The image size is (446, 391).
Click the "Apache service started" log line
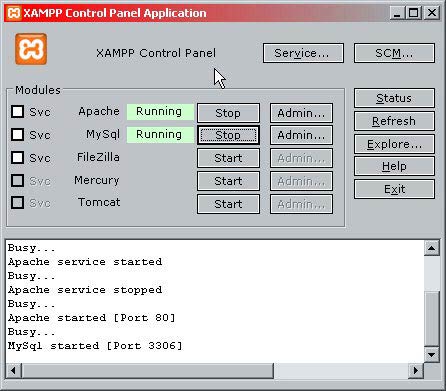(x=85, y=262)
